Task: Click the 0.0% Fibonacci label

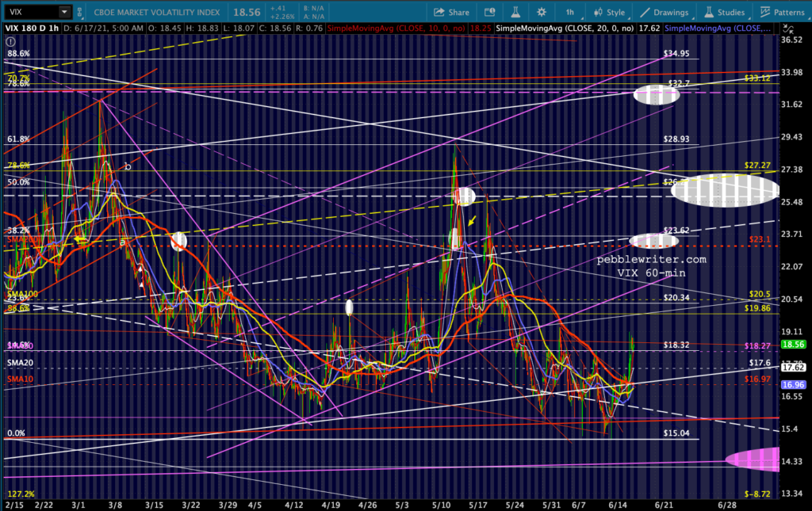Action: tap(16, 433)
